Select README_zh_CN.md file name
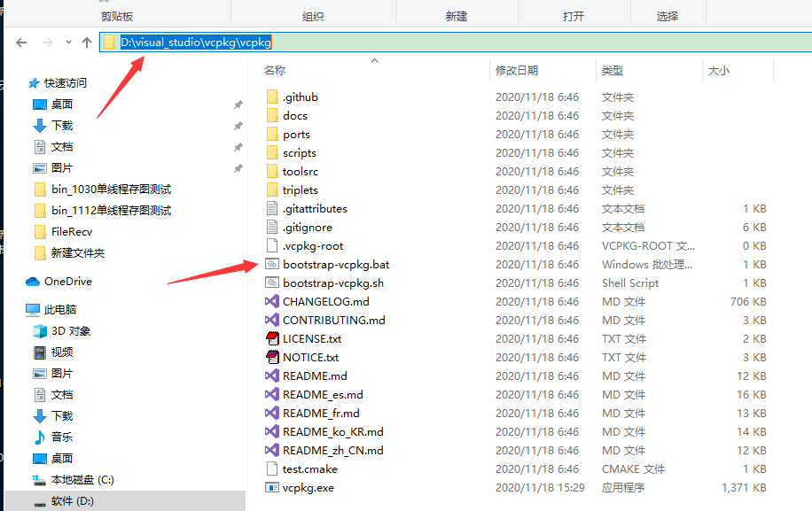This screenshot has height=511, width=812. pyautogui.click(x=333, y=451)
